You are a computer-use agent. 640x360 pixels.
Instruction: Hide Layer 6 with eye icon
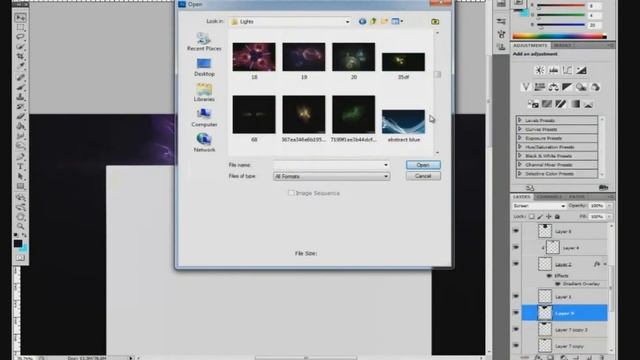click(516, 231)
